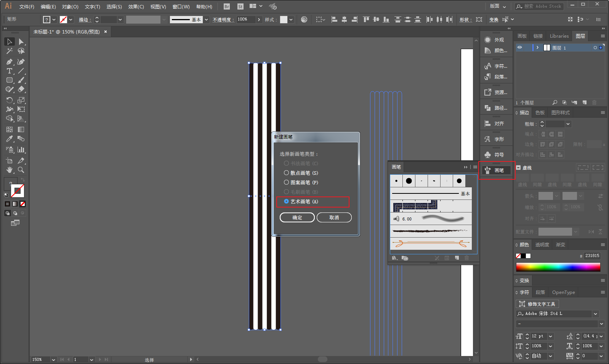Select the Column Graph tool
This screenshot has width=609, height=364.
(21, 150)
